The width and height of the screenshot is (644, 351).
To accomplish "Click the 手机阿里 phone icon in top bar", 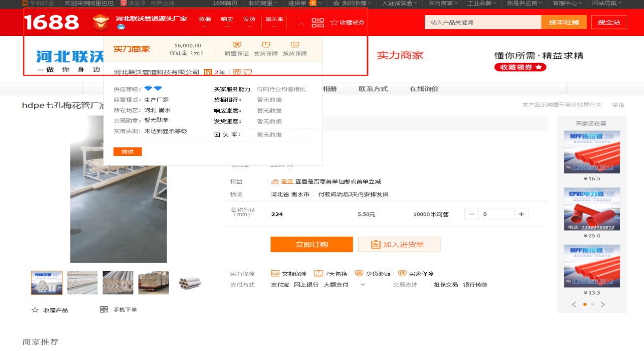I will point(24,3).
